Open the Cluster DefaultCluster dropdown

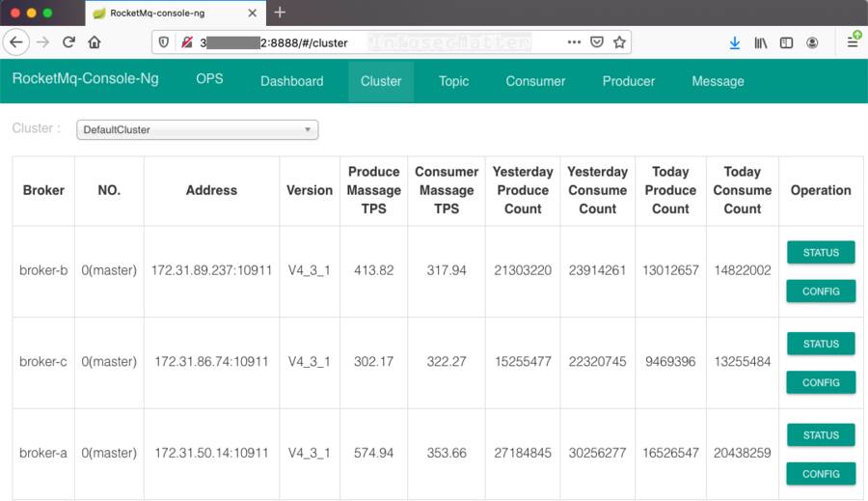pos(197,129)
